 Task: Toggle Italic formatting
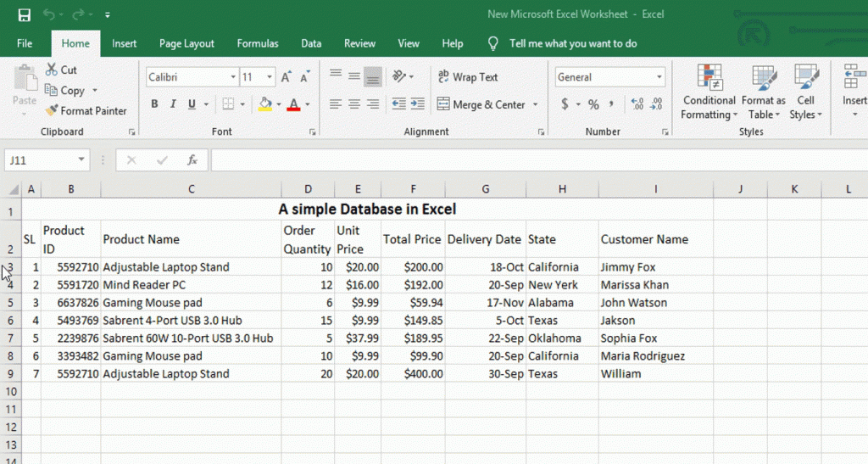tap(173, 104)
